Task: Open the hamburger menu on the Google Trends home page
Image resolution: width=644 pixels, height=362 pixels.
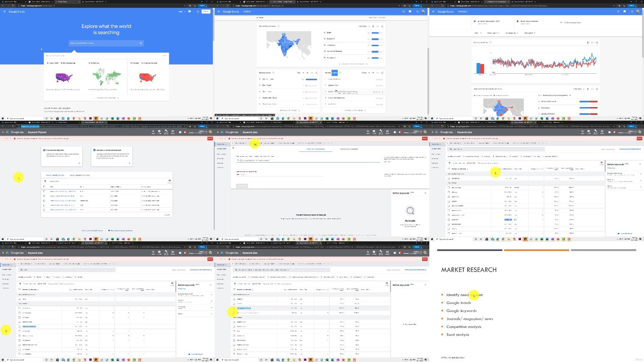Action: pyautogui.click(x=4, y=11)
